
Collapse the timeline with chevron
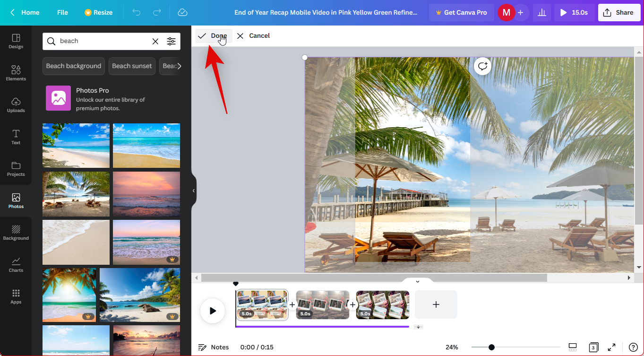418,282
